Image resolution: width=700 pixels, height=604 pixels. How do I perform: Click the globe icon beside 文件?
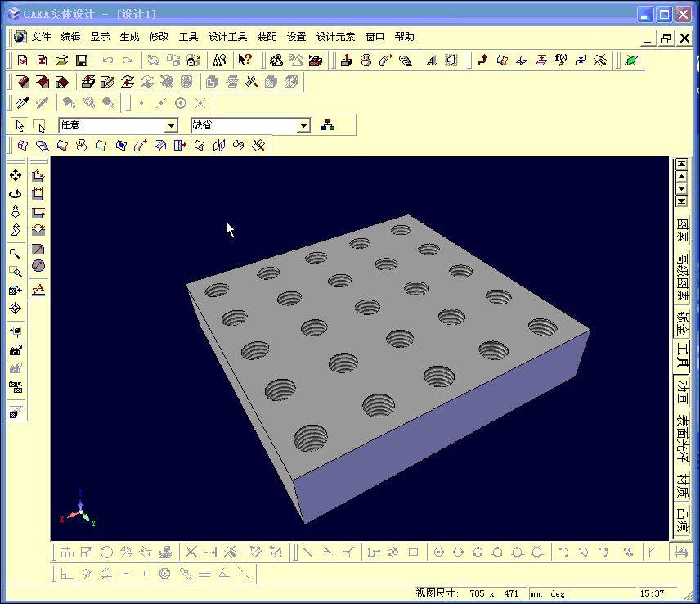(20, 37)
